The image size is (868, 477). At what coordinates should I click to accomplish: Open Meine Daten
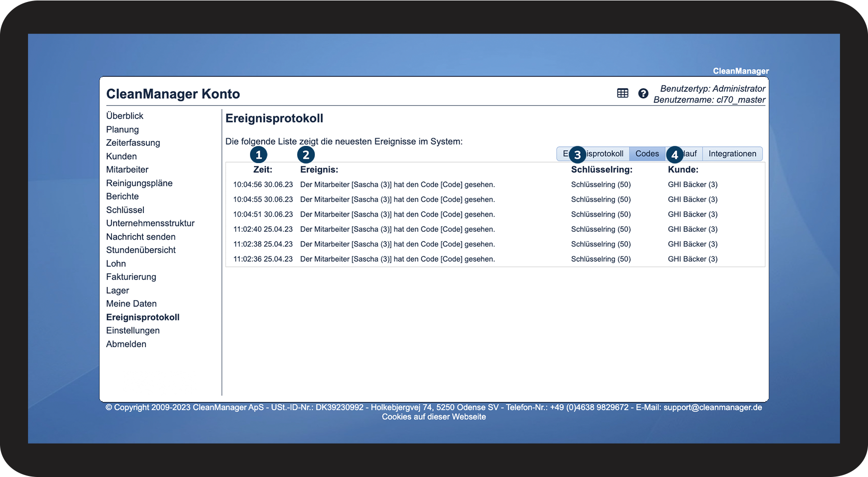[132, 304]
